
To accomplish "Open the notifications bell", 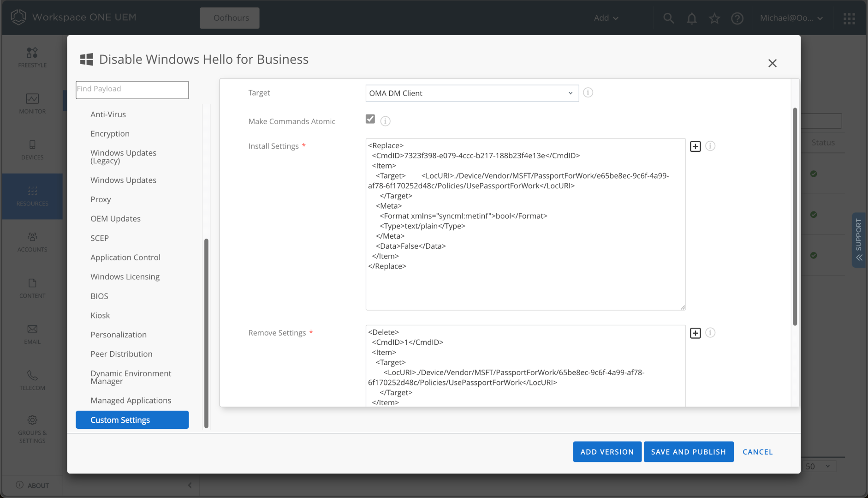I will pos(691,18).
